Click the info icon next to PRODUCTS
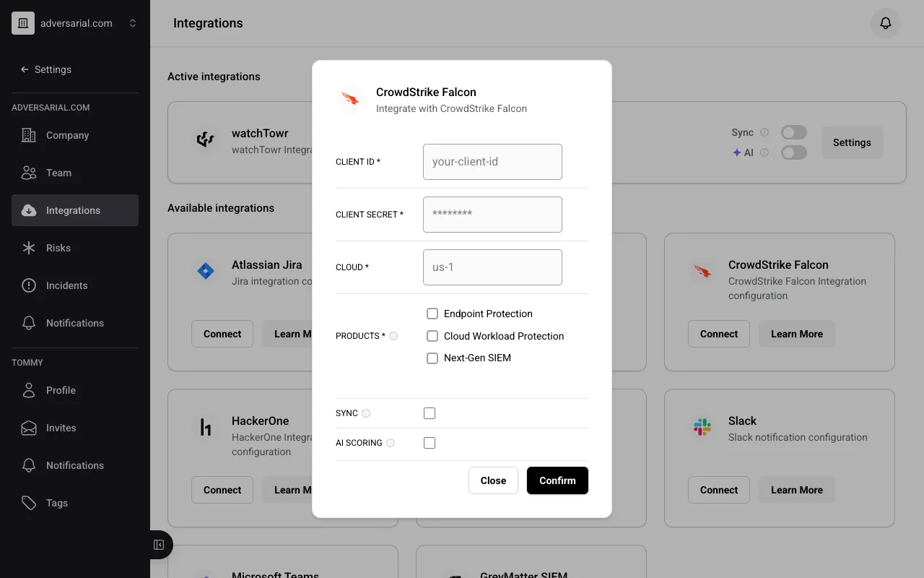This screenshot has height=578, width=924. (393, 336)
